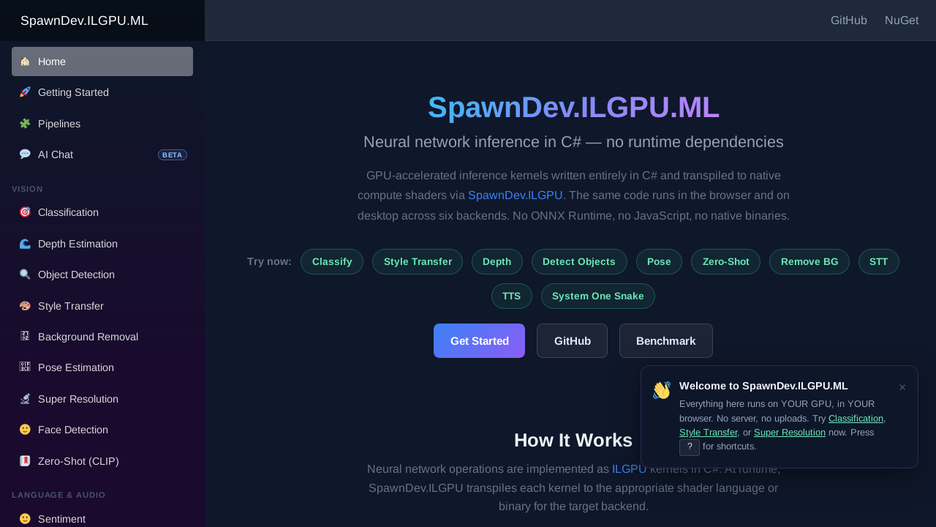Click the Classification target icon
The width and height of the screenshot is (936, 527).
24,212
